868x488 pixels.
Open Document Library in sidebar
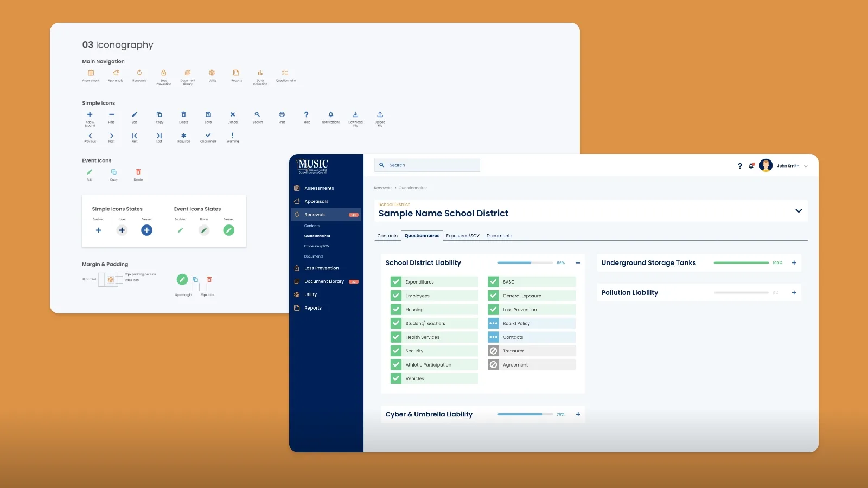(324, 281)
